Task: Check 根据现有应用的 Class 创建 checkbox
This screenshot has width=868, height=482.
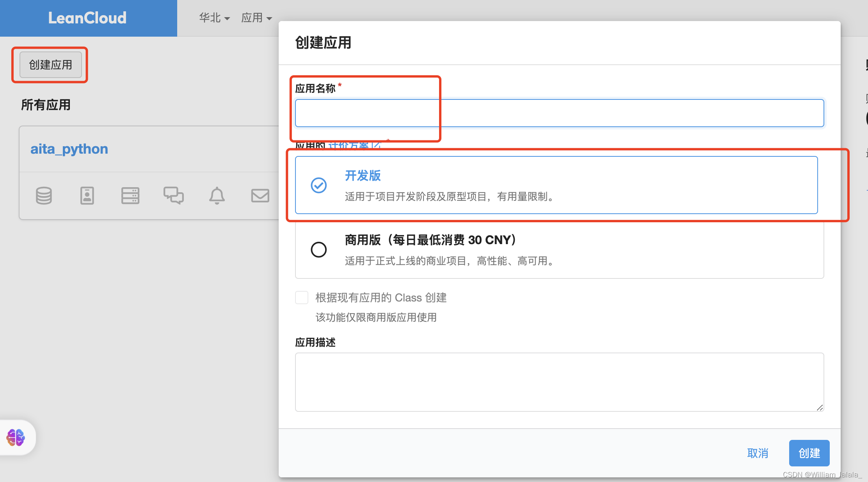Action: [x=302, y=298]
